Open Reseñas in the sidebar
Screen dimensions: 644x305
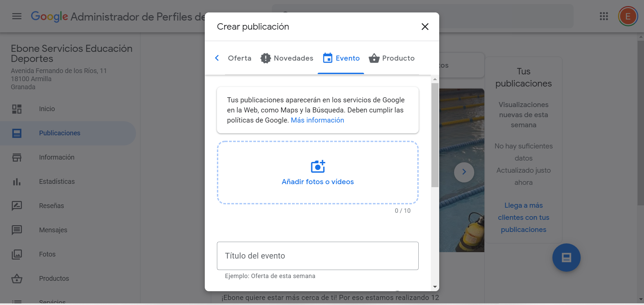pos(51,206)
